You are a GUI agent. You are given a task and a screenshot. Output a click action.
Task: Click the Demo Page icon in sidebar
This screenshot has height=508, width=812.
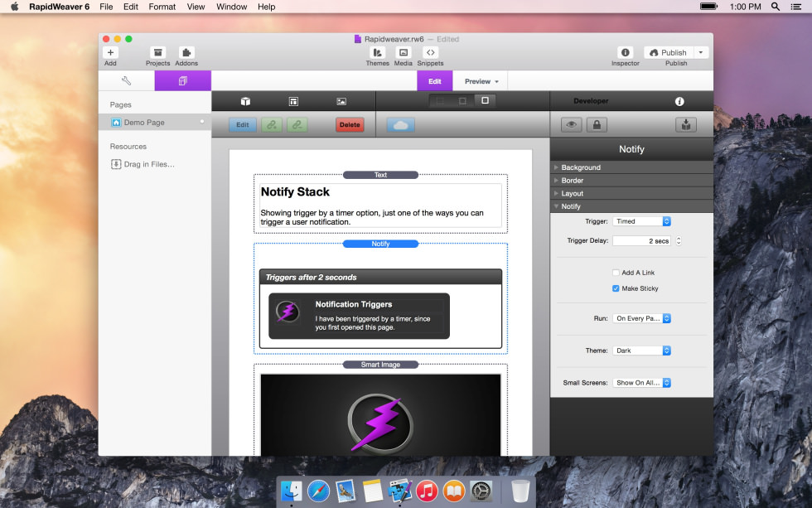click(x=116, y=123)
